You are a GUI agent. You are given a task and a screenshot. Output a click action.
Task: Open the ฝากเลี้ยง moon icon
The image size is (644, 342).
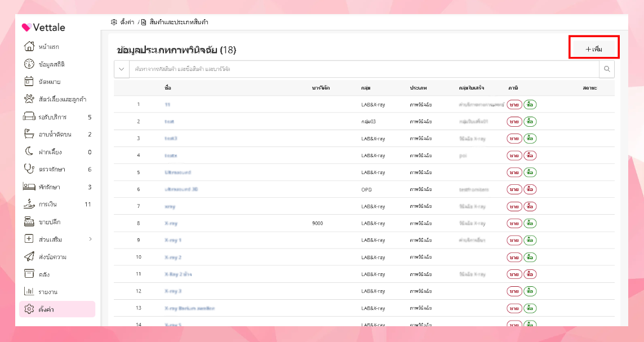coord(29,152)
